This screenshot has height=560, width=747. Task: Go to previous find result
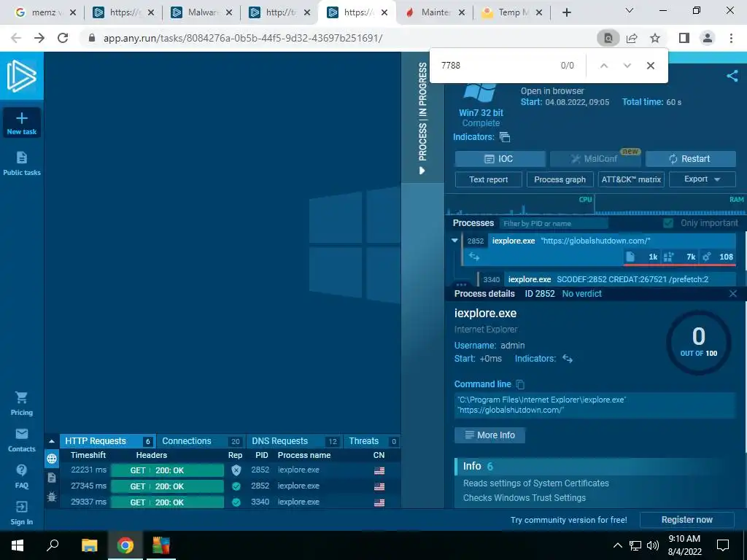603,66
